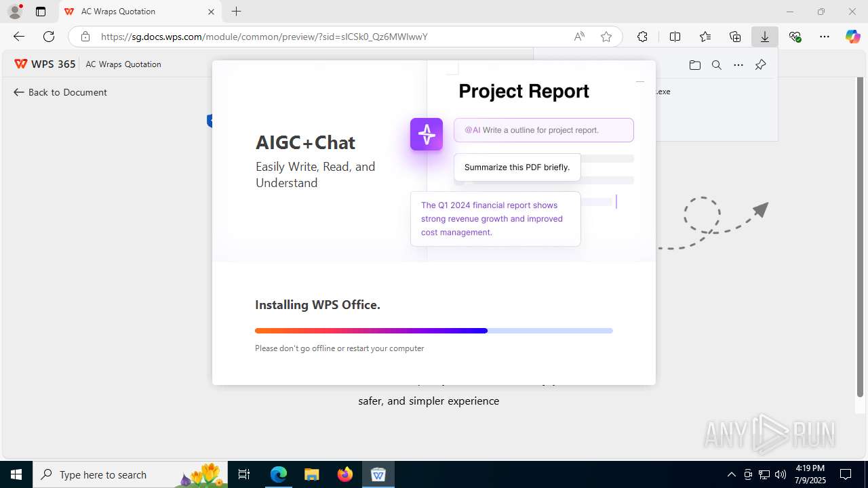Add this page to favorites with the star icon
Viewport: 868px width, 488px height.
[x=606, y=37]
